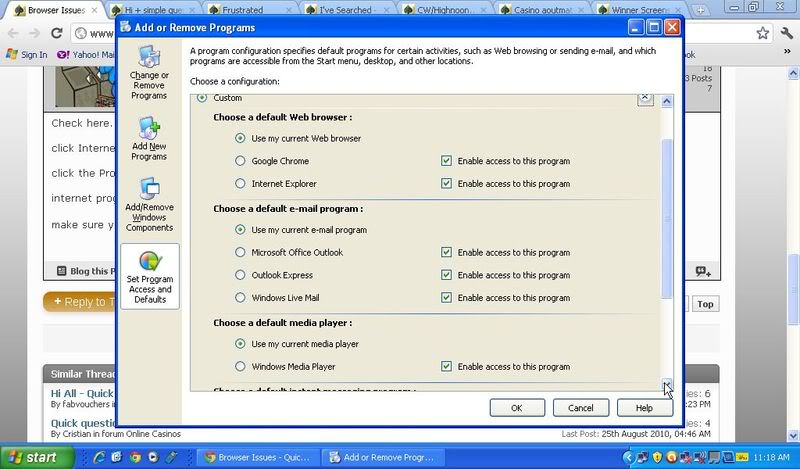Viewport: 800px width, 469px height.
Task: Toggle Enable access for Outlook Express
Action: 446,275
